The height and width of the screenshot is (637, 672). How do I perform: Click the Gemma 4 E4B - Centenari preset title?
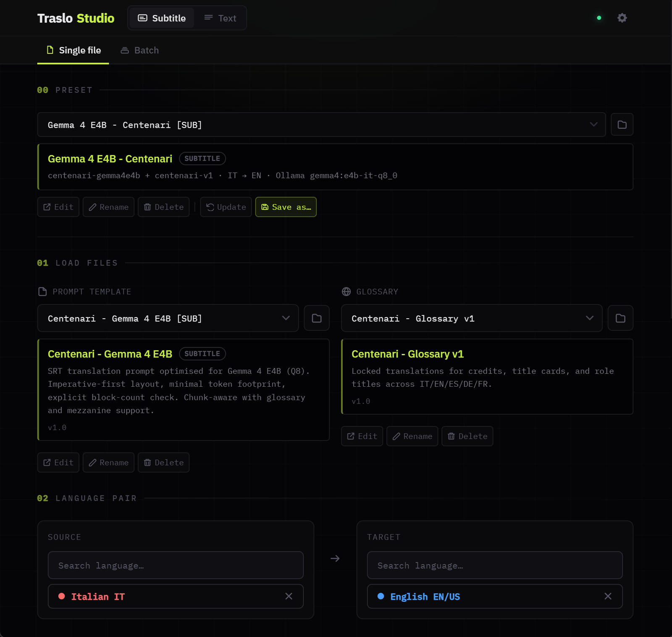110,159
